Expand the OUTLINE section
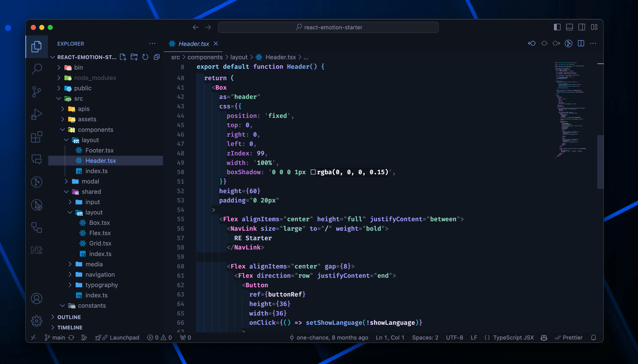Screen dimensions: 638x364 (69, 317)
